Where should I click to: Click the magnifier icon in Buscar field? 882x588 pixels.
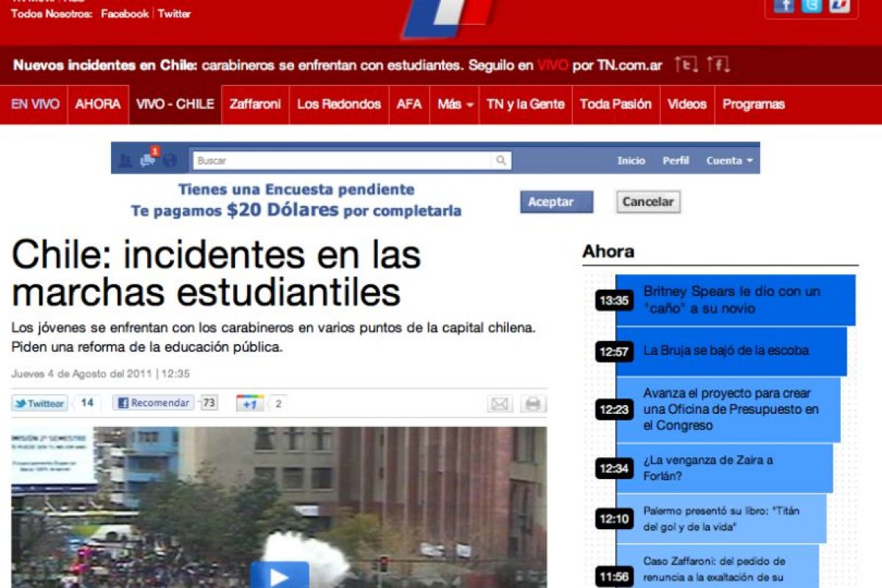point(501,160)
